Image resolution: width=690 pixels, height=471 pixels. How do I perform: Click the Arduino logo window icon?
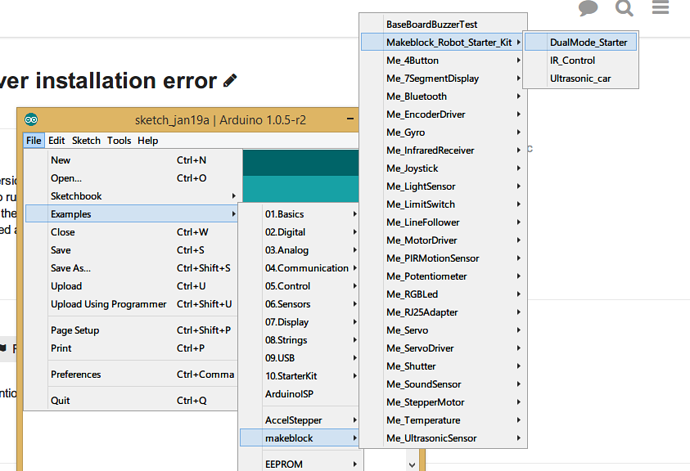tap(31, 119)
